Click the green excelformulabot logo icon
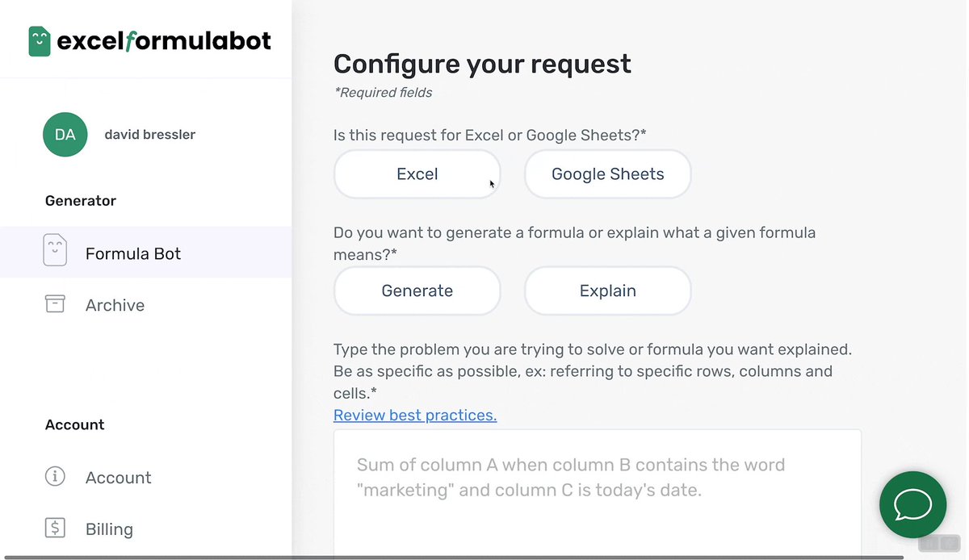 (40, 41)
